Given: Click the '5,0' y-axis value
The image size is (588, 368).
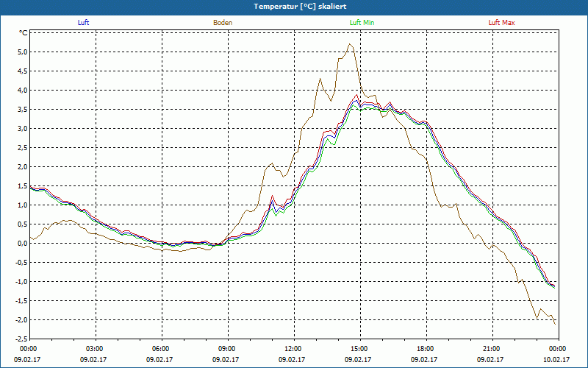Looking at the screenshot, I should (x=24, y=52).
